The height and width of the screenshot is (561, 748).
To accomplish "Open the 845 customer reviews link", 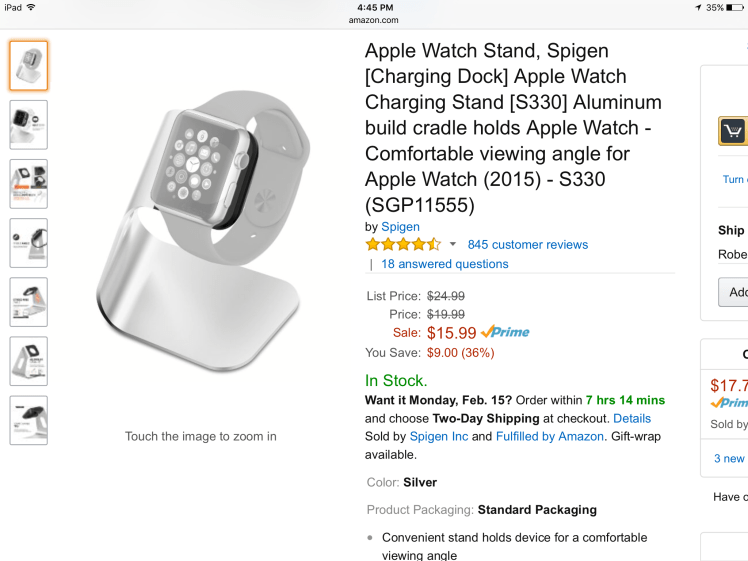I will 527,244.
